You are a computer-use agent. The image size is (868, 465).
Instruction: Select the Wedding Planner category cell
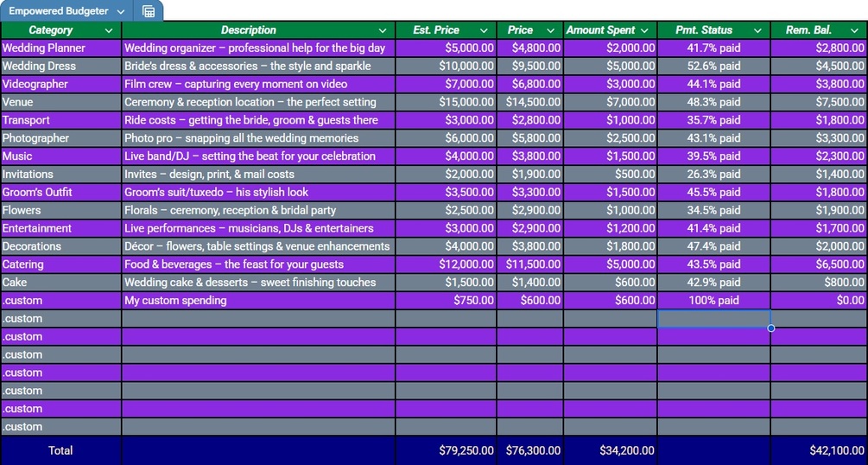click(x=61, y=48)
